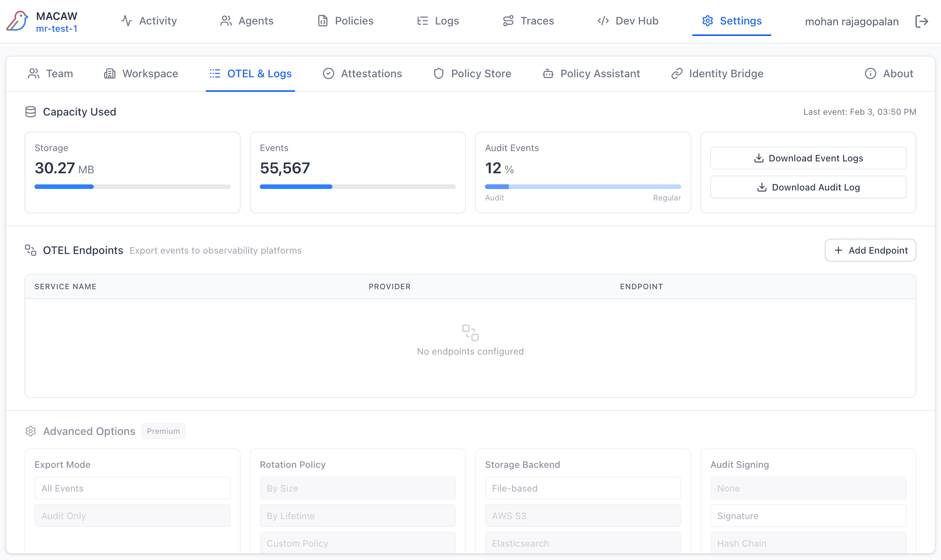941x560 pixels.
Task: Select By Lifetime rotation policy
Action: tap(357, 516)
